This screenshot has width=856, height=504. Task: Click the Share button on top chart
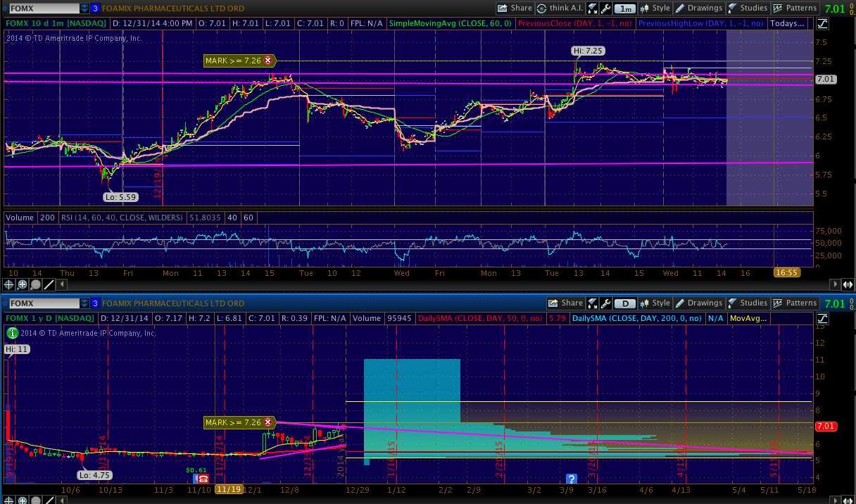pyautogui.click(x=515, y=8)
